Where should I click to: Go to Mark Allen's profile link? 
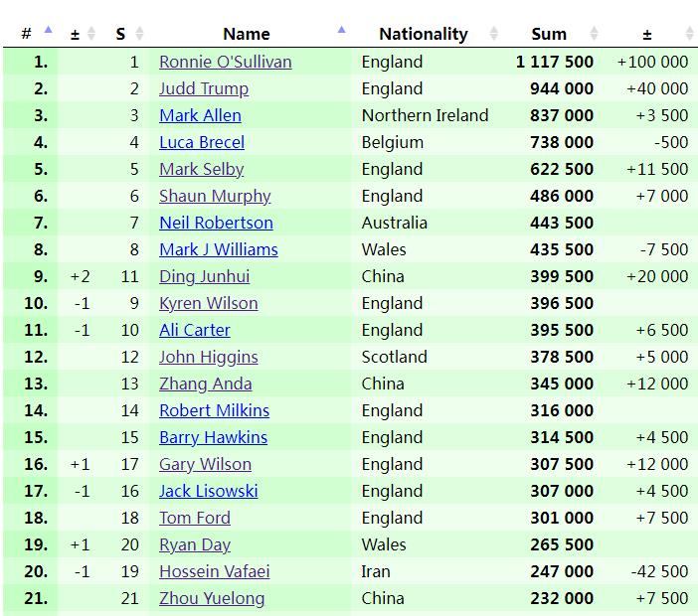pos(200,115)
